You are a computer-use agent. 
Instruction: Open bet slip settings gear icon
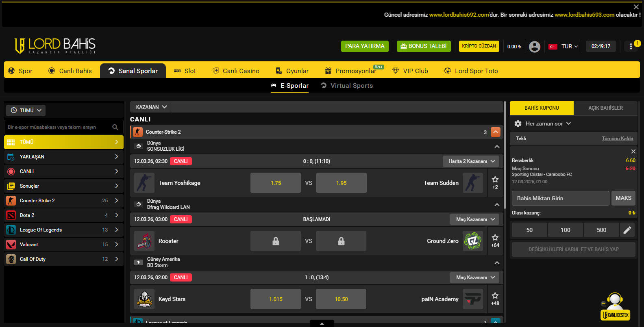point(518,123)
